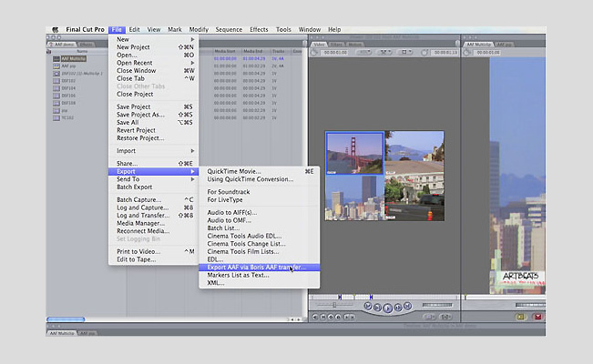
Task: Open the Recent Clips pop-up in Viewer
Action: pyautogui.click(x=429, y=317)
